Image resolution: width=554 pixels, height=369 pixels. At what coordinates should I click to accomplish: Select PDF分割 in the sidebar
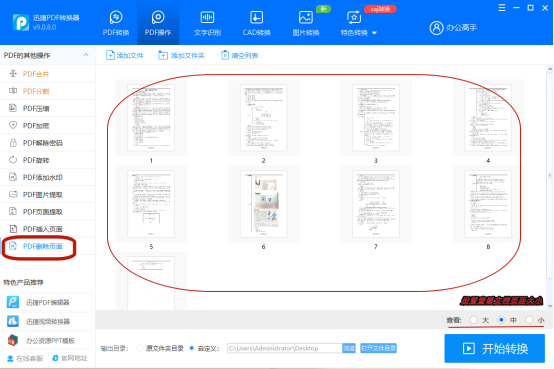[x=48, y=91]
